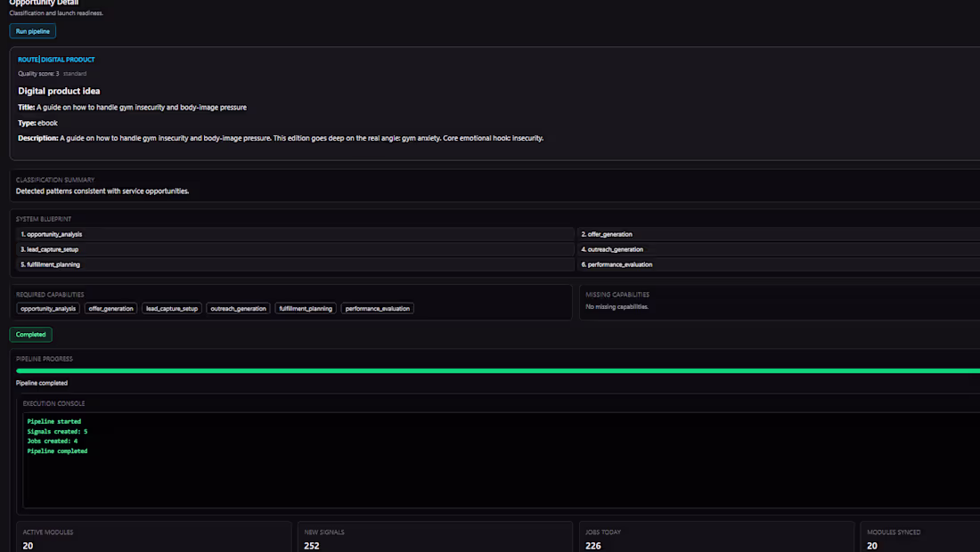Open the Jobs Today 226 stat card
980x552 pixels.
(x=716, y=537)
